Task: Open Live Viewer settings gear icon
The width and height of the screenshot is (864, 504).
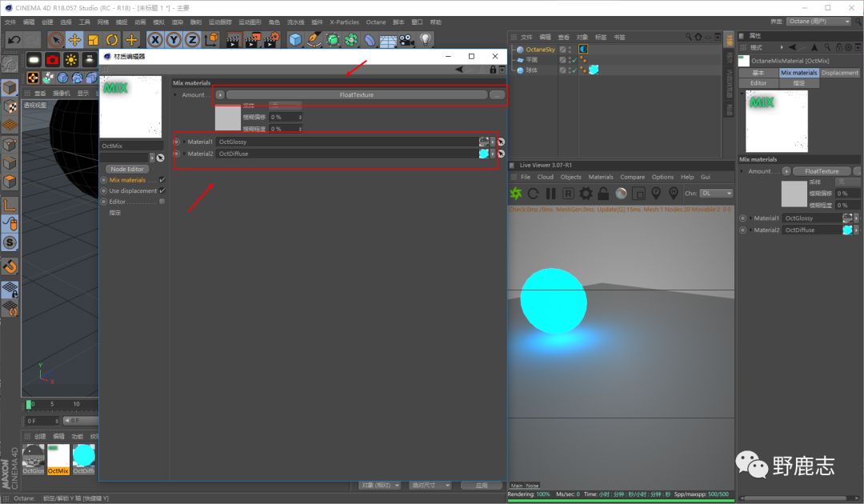Action: 586,193
